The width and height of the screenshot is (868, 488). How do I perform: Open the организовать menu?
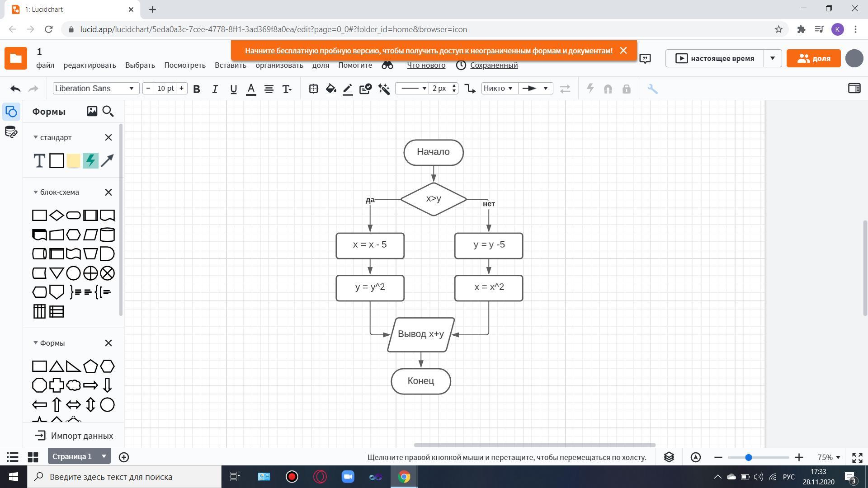click(279, 65)
